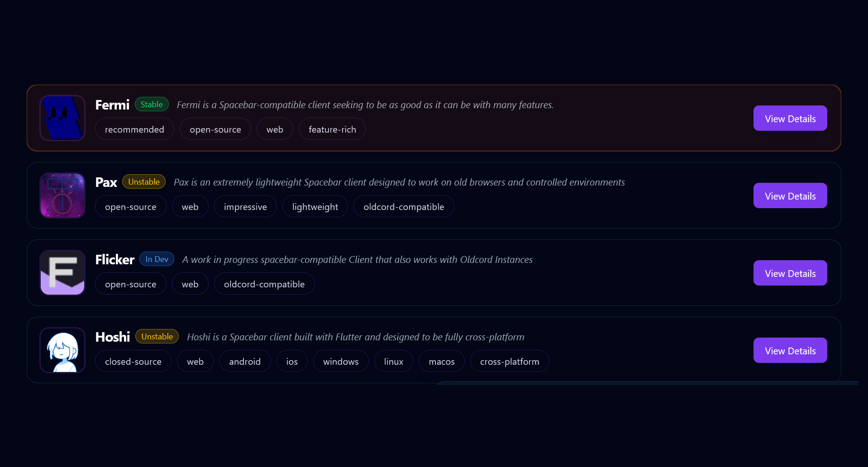Select the feature-rich tag
Screen dimensions: 868x467
(332, 129)
